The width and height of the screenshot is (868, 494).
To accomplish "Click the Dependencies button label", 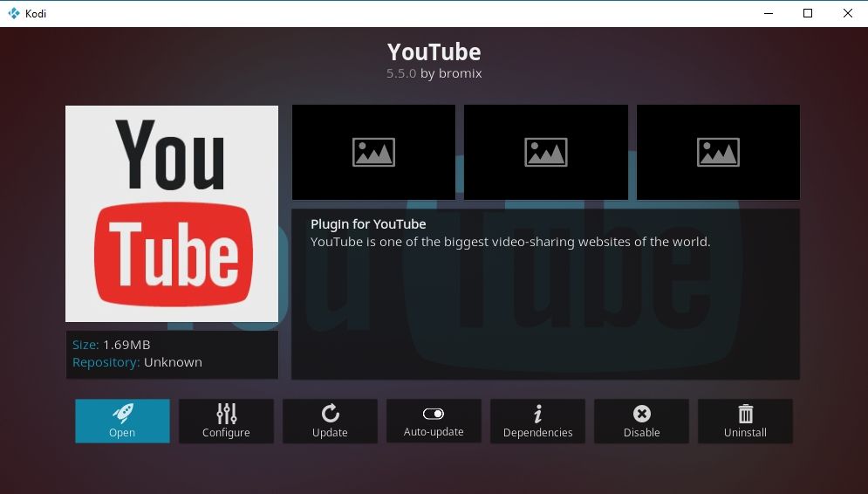I will [537, 433].
